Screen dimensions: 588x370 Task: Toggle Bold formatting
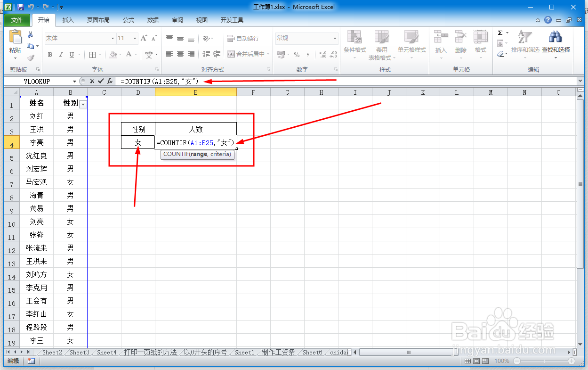[x=50, y=55]
